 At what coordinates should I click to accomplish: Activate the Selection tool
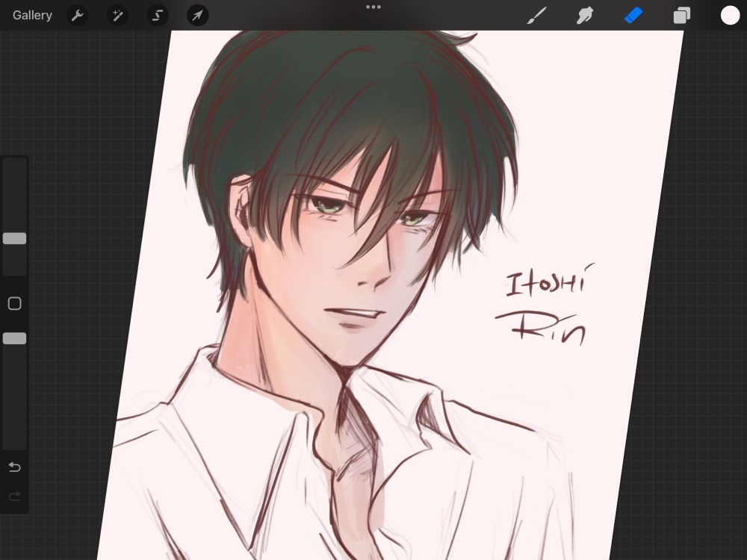[157, 16]
